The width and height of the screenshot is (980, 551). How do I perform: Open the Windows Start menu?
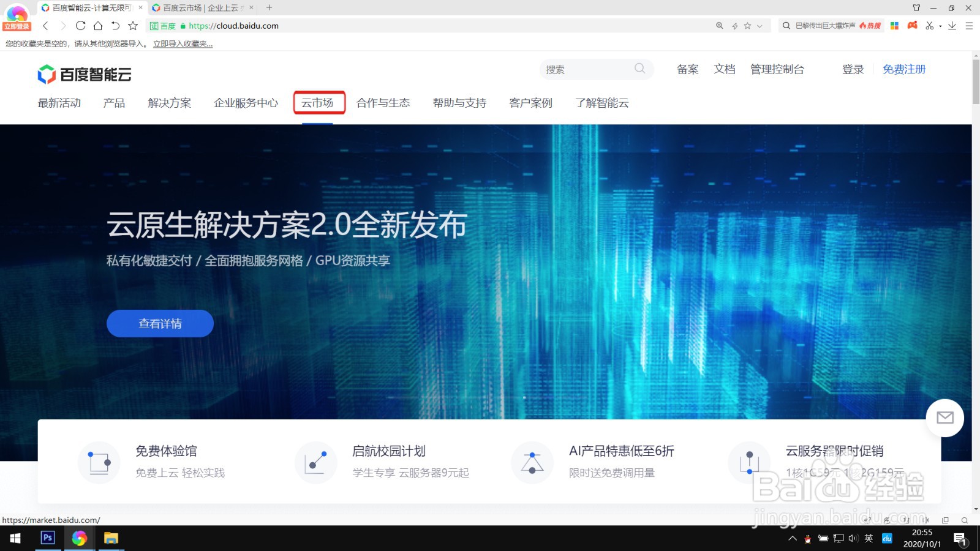click(15, 538)
